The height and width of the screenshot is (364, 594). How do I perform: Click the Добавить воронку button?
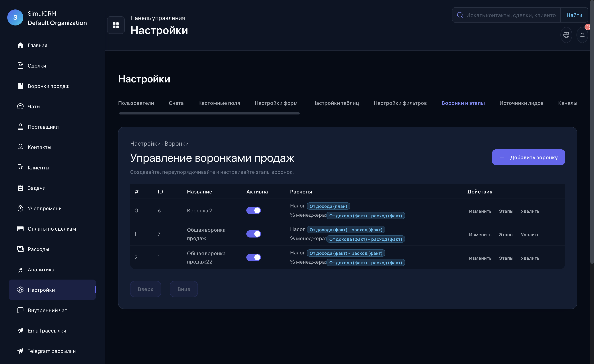pyautogui.click(x=528, y=157)
